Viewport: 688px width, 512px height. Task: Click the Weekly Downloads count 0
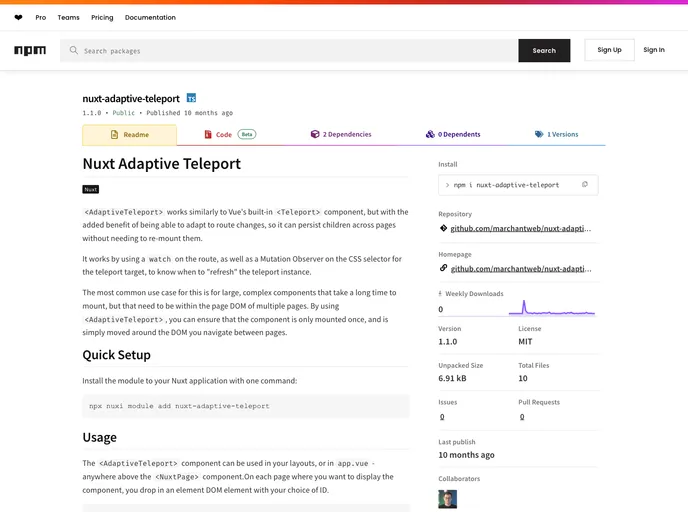coord(441,309)
